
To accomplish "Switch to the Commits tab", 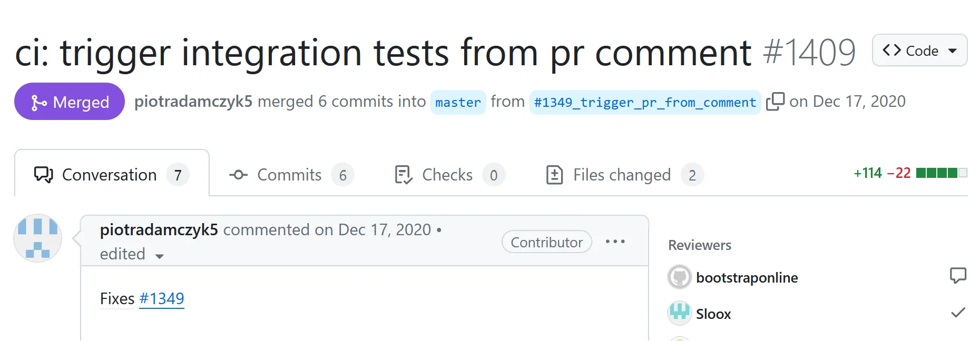I will (291, 175).
